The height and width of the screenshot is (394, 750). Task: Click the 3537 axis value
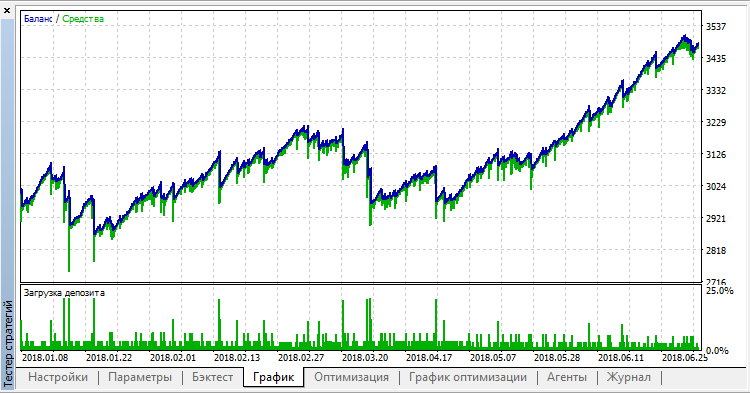[716, 27]
